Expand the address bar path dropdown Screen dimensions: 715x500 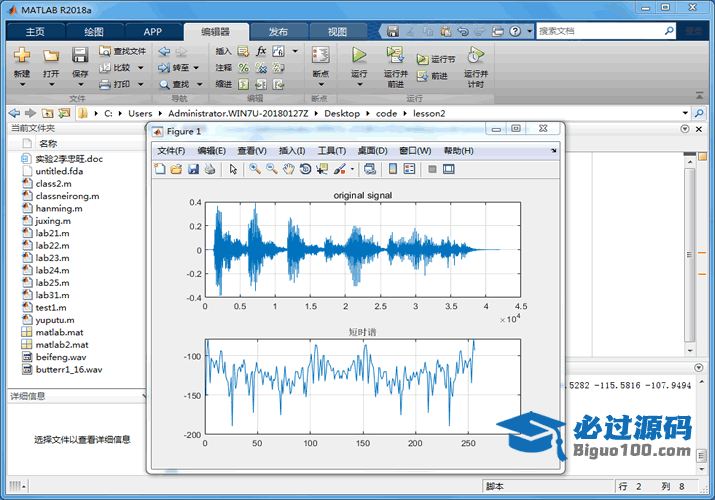(x=685, y=113)
